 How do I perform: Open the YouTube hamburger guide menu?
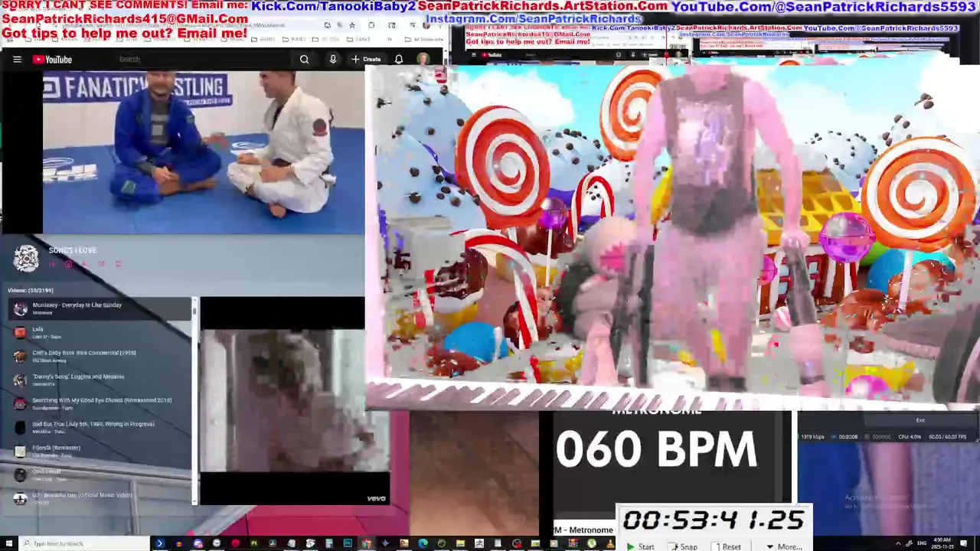coord(17,59)
